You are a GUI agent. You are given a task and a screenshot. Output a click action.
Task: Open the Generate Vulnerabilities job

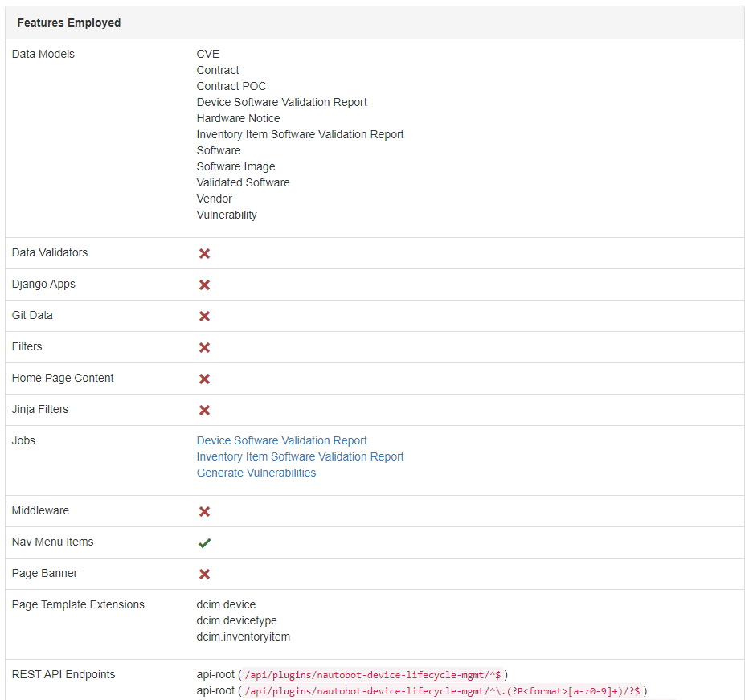tap(256, 473)
